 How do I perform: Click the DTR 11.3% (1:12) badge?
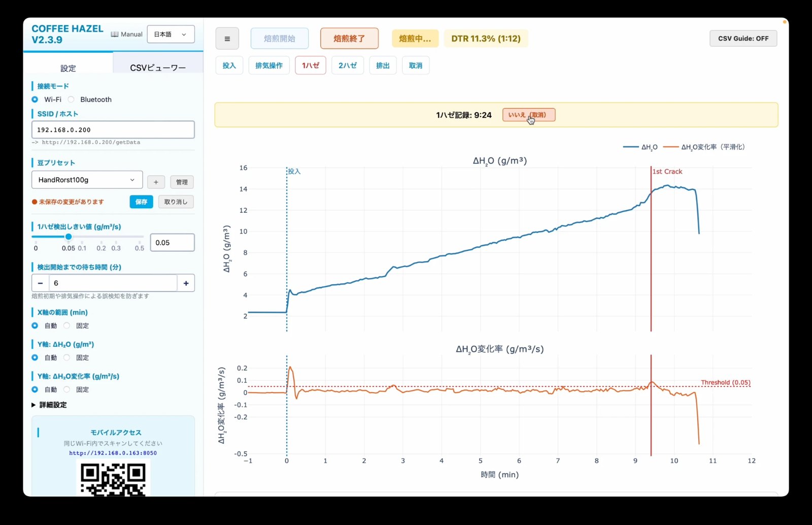click(x=486, y=39)
